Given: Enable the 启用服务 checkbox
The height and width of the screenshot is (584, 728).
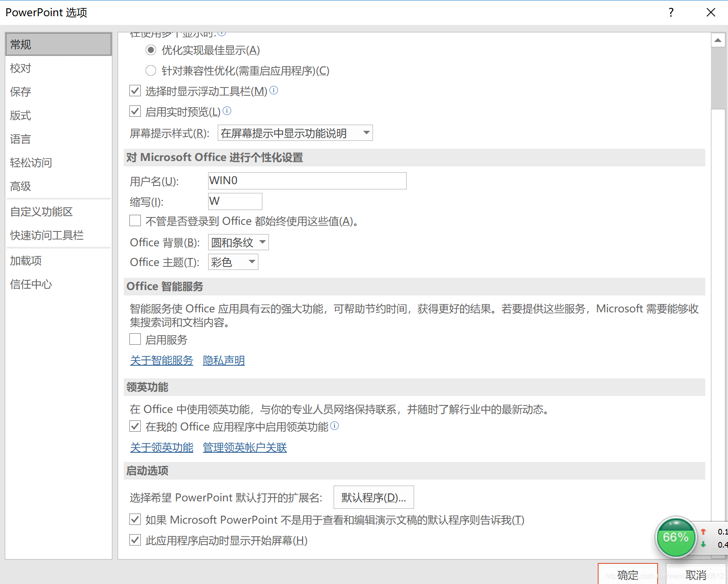Looking at the screenshot, I should 135,339.
